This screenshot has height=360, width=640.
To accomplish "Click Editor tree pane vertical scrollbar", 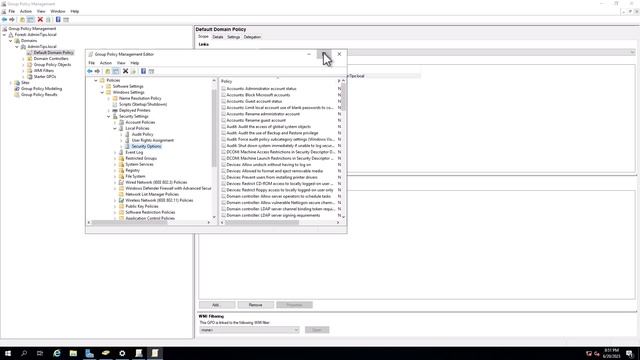I will click(214, 127).
